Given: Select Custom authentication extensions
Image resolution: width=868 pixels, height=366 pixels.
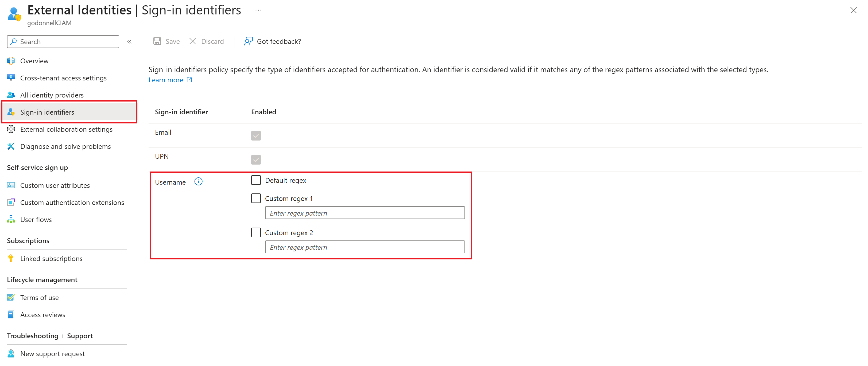Looking at the screenshot, I should click(72, 202).
